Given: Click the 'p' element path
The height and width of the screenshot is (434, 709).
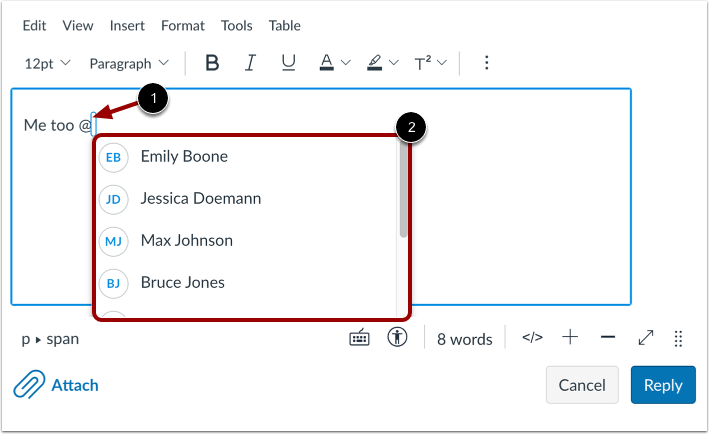Looking at the screenshot, I should click(x=25, y=339).
